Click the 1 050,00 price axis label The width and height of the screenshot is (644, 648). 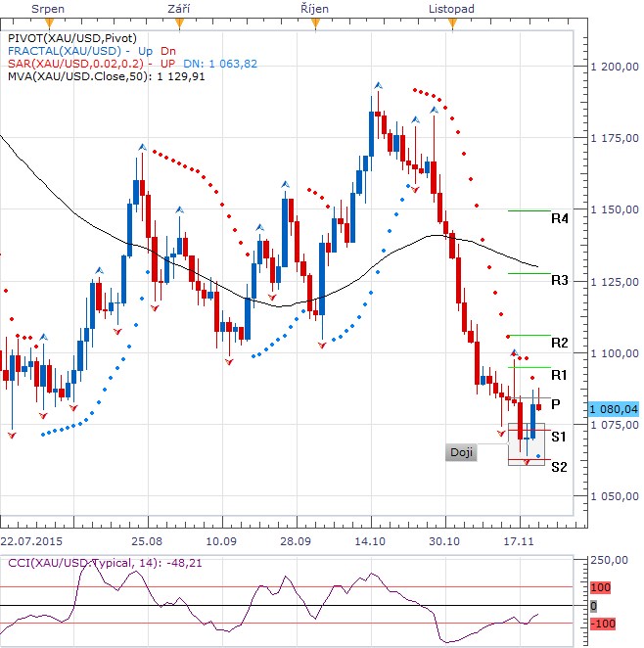pyautogui.click(x=615, y=496)
